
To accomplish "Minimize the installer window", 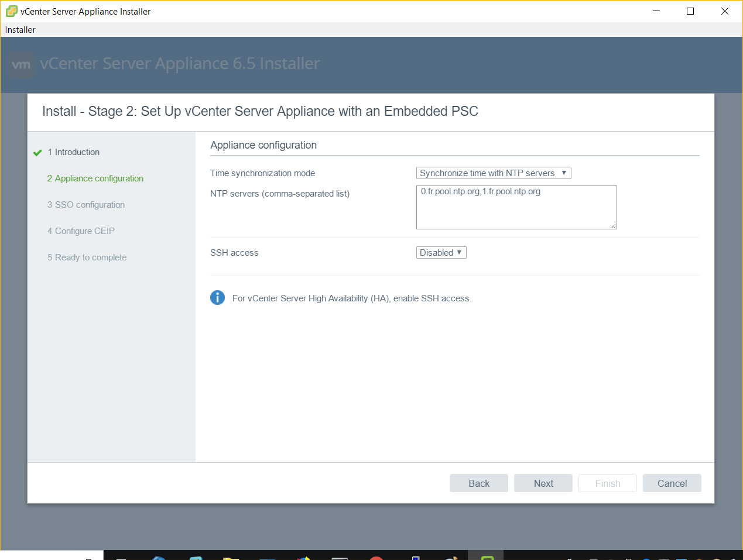I will click(656, 11).
